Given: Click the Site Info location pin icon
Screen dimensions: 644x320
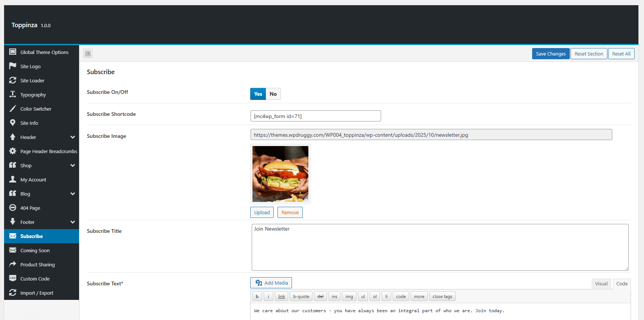Looking at the screenshot, I should (x=13, y=123).
